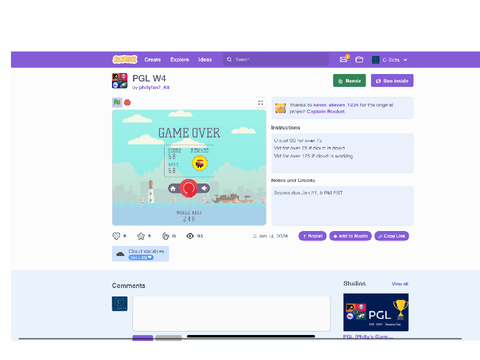The width and height of the screenshot is (480, 360).
Task: Open the messages envelope icon in the navbar
Action: 343,59
